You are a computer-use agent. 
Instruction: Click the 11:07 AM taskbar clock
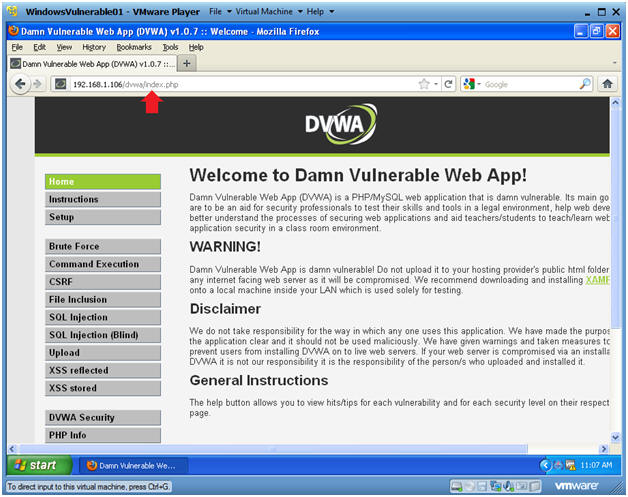pos(596,465)
